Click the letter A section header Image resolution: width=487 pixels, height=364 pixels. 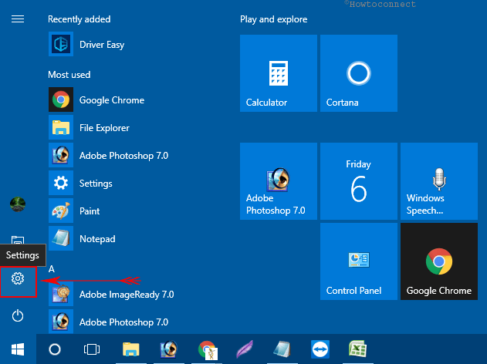pyautogui.click(x=51, y=269)
